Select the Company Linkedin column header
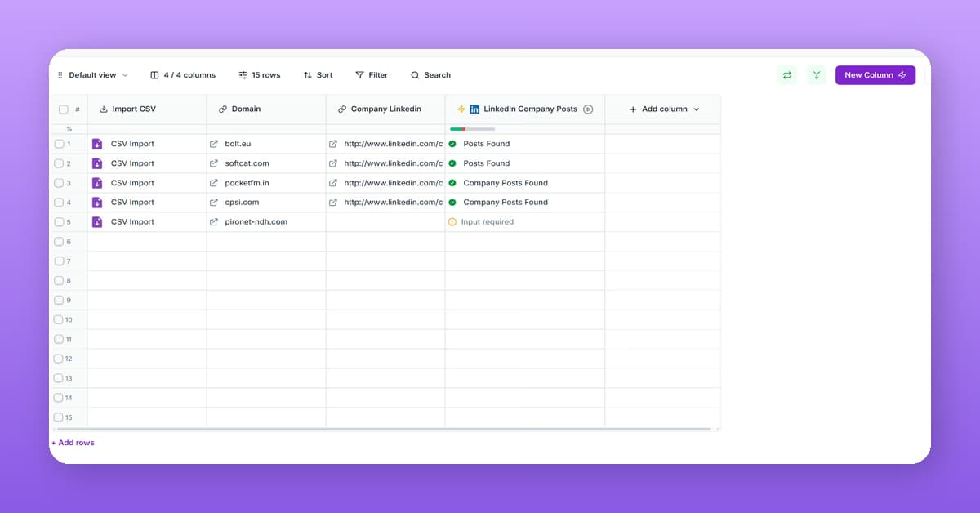980x513 pixels. pyautogui.click(x=384, y=108)
